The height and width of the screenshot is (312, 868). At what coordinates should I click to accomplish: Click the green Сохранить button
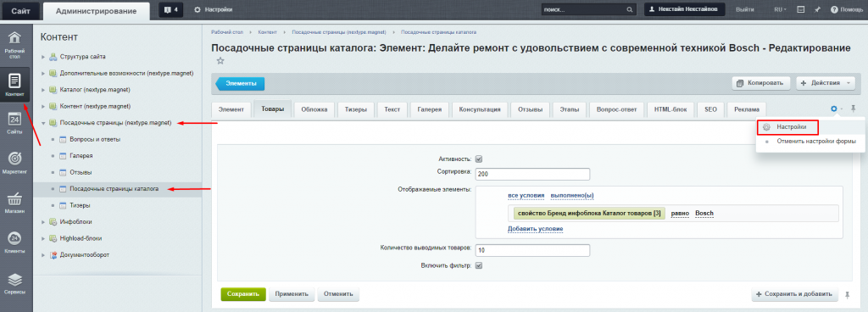pos(243,294)
